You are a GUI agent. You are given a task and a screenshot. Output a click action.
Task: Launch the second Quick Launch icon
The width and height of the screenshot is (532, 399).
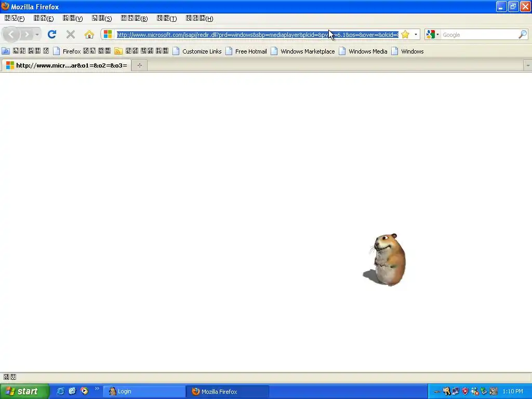coord(72,391)
